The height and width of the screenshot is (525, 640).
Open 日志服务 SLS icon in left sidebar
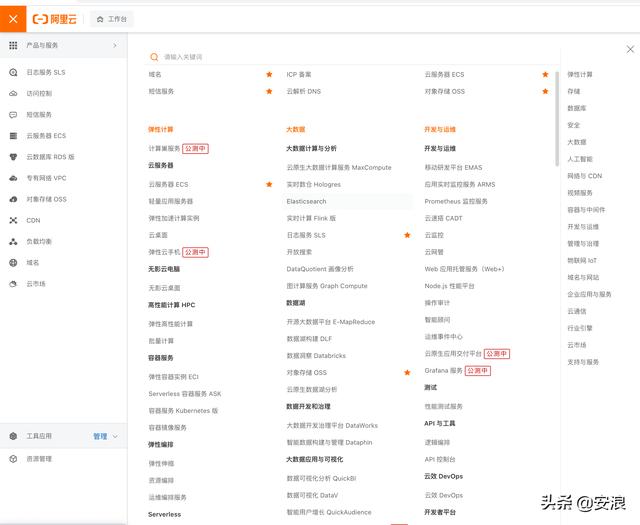[13, 72]
